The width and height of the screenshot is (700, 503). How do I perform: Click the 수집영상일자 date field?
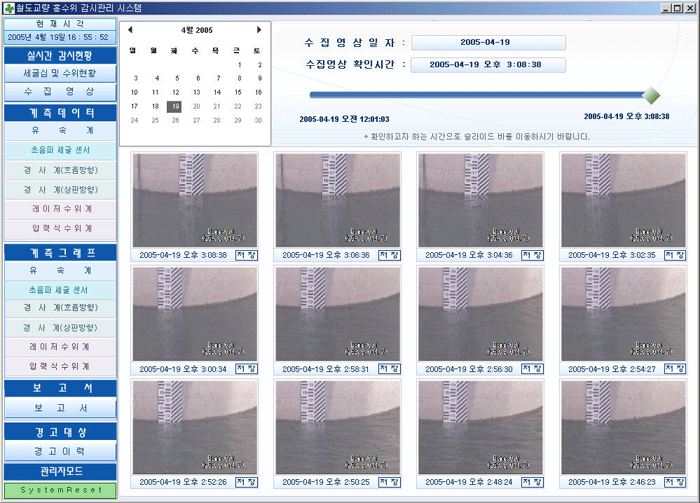488,43
